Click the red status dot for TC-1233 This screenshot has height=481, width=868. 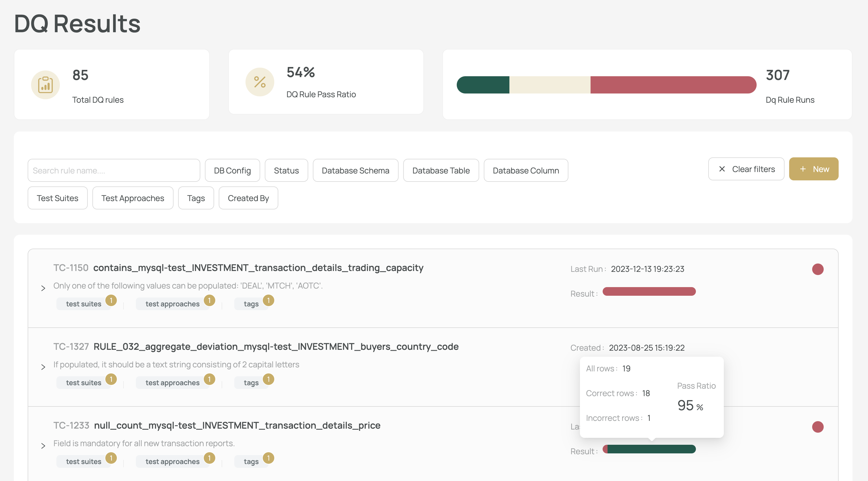click(818, 427)
